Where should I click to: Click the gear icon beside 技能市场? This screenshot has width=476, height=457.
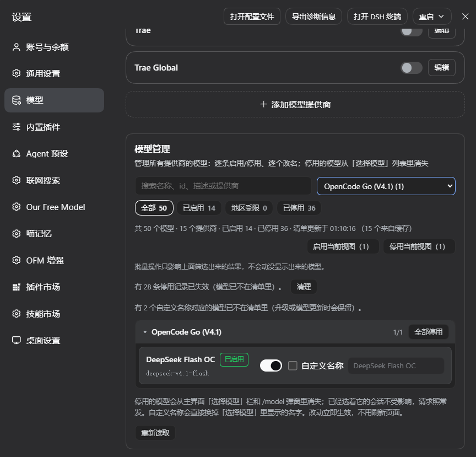[17, 314]
